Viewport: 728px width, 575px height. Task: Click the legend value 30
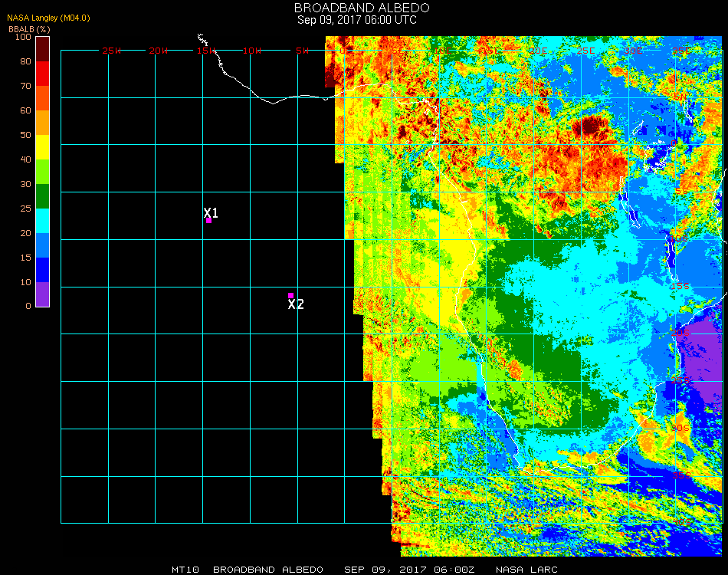25,185
